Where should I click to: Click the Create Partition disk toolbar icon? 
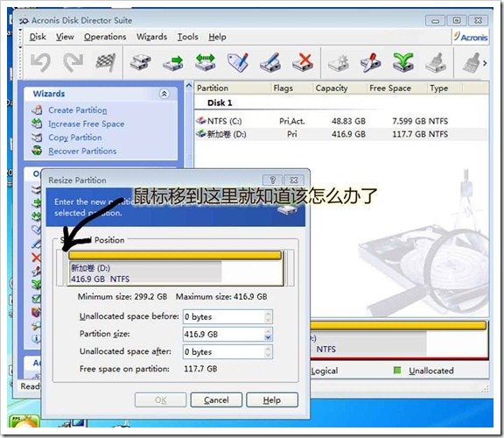point(141,62)
